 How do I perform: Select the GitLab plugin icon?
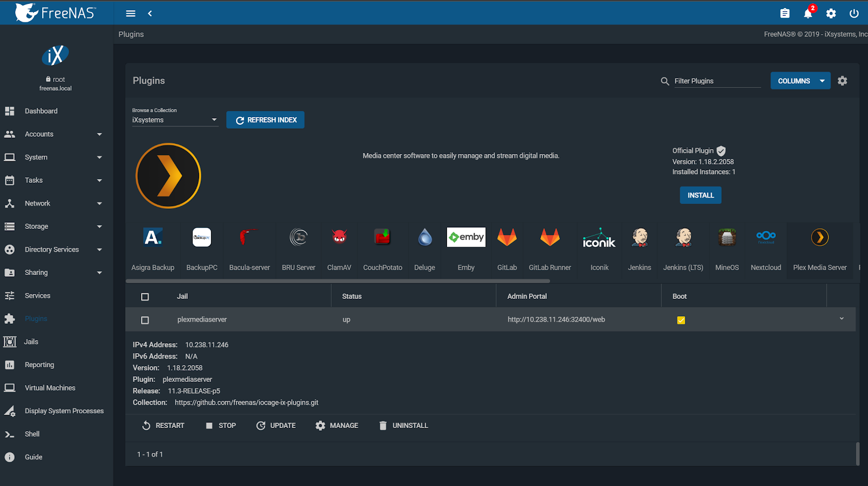pyautogui.click(x=507, y=237)
